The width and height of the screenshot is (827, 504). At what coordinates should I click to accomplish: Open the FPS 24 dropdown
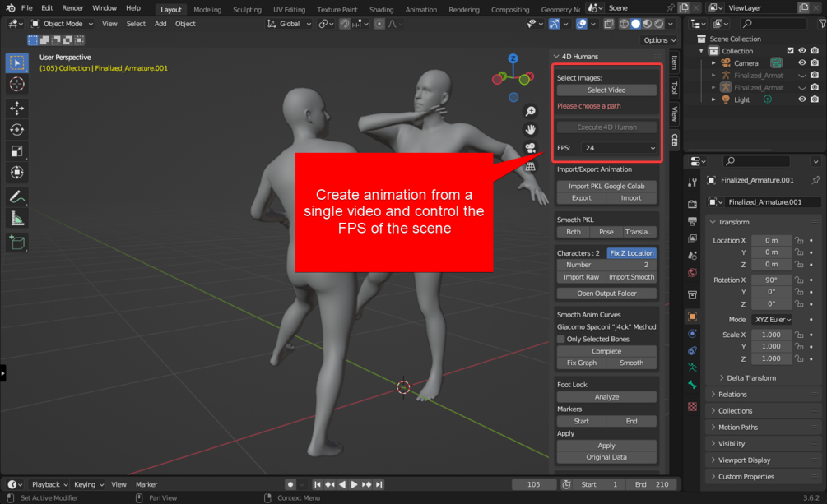(619, 148)
